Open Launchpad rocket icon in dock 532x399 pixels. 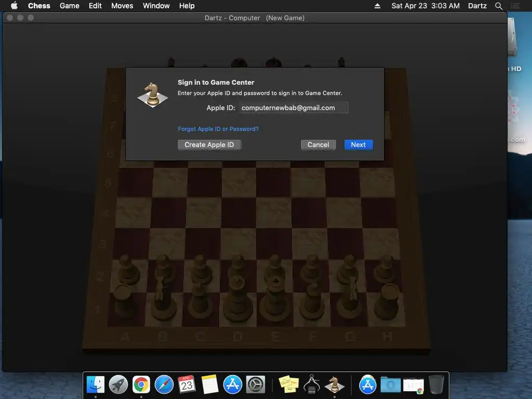pyautogui.click(x=118, y=385)
